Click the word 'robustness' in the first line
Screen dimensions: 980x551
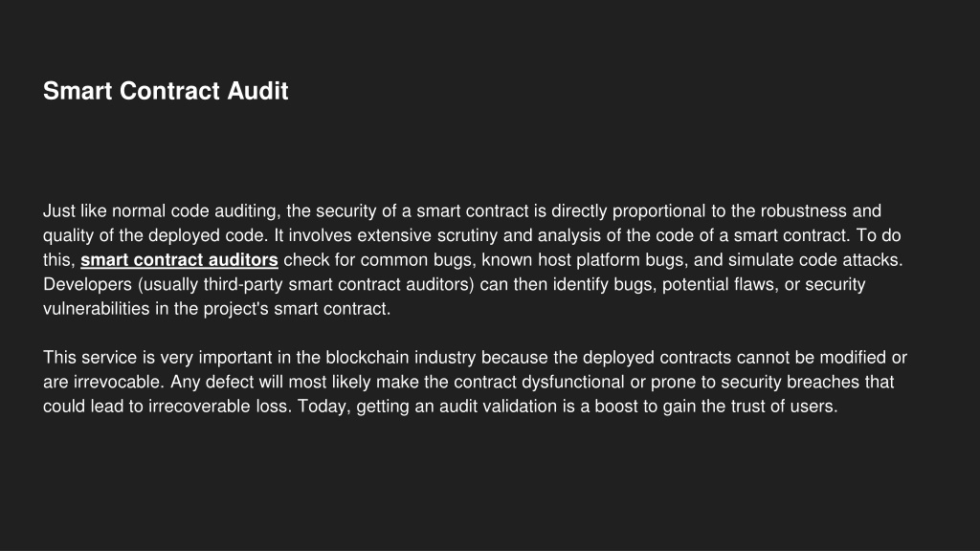pyautogui.click(x=803, y=211)
